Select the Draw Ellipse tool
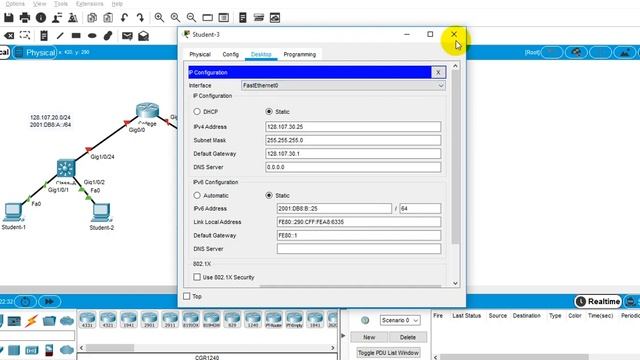Image resolution: width=640 pixels, height=360 pixels. coord(92,36)
